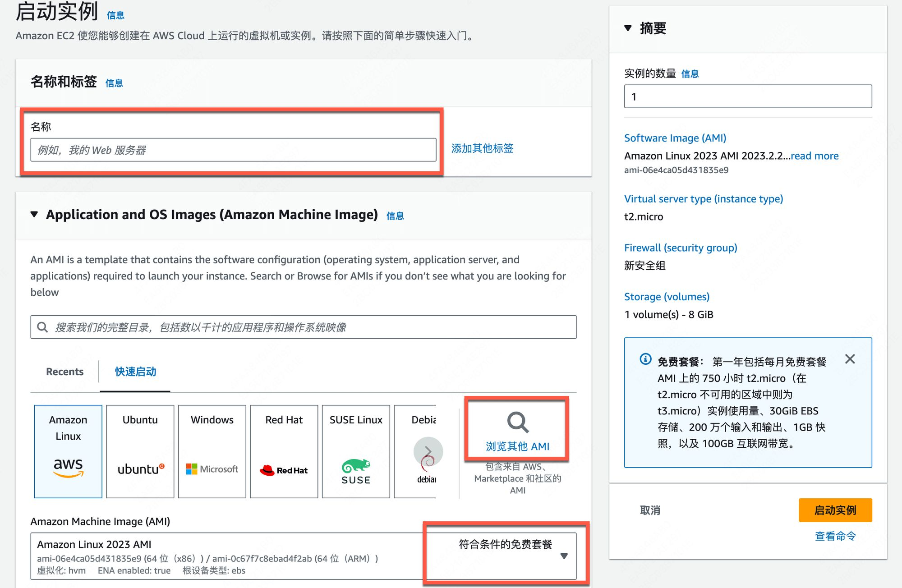The height and width of the screenshot is (588, 902).
Task: Switch to the Recents tab
Action: [x=64, y=372]
